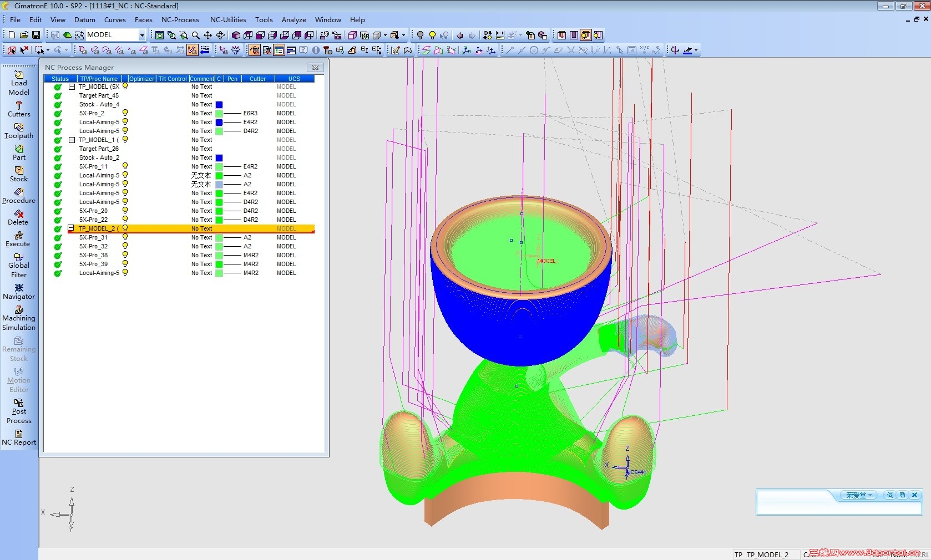Image resolution: width=931 pixels, height=560 pixels.
Task: Open the Datum menu
Action: pos(85,19)
